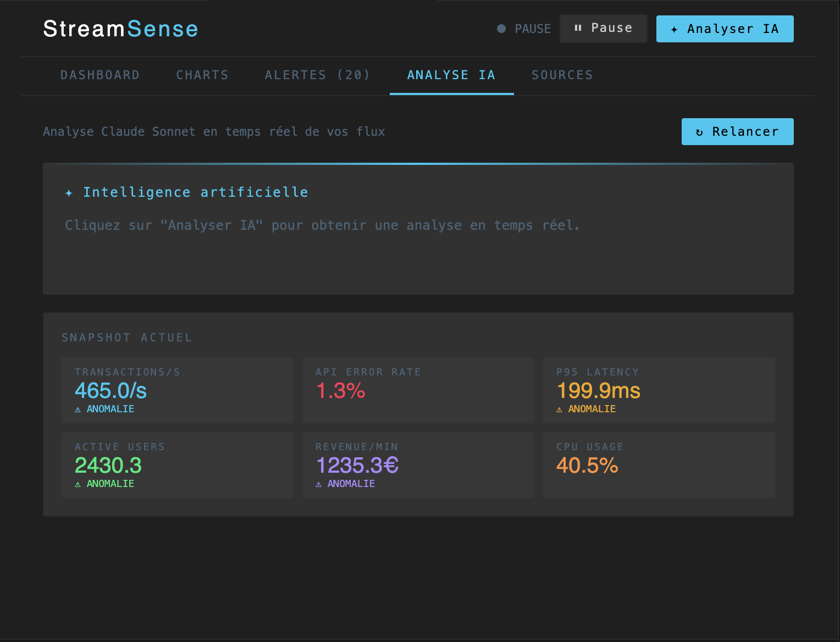This screenshot has width=840, height=642.
Task: Click the sparkle icon on Analyser IA button
Action: point(676,29)
